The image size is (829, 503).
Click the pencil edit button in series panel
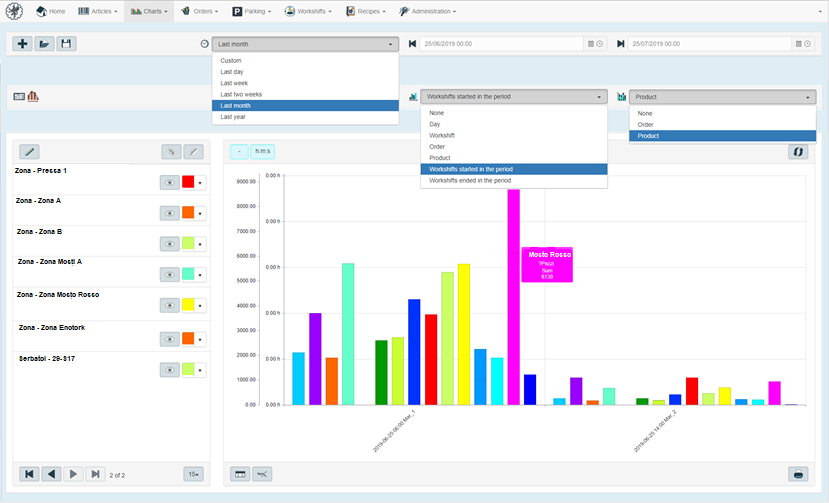pos(30,152)
